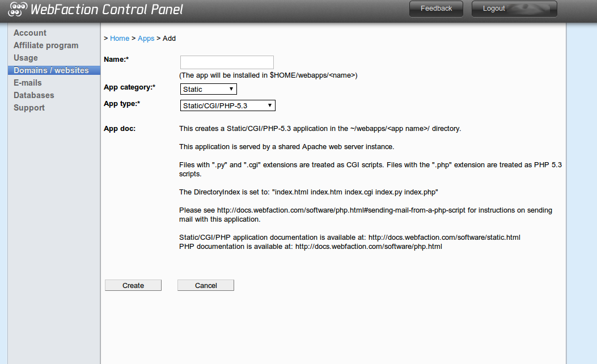The width and height of the screenshot is (597, 364).
Task: Go to Apps breadcrumb link
Action: click(146, 39)
